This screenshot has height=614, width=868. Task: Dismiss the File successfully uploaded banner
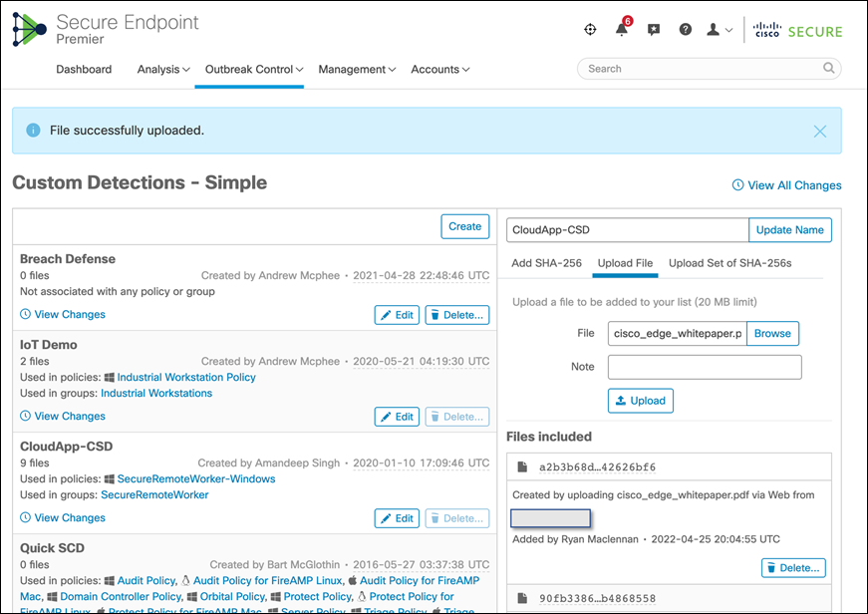(820, 132)
